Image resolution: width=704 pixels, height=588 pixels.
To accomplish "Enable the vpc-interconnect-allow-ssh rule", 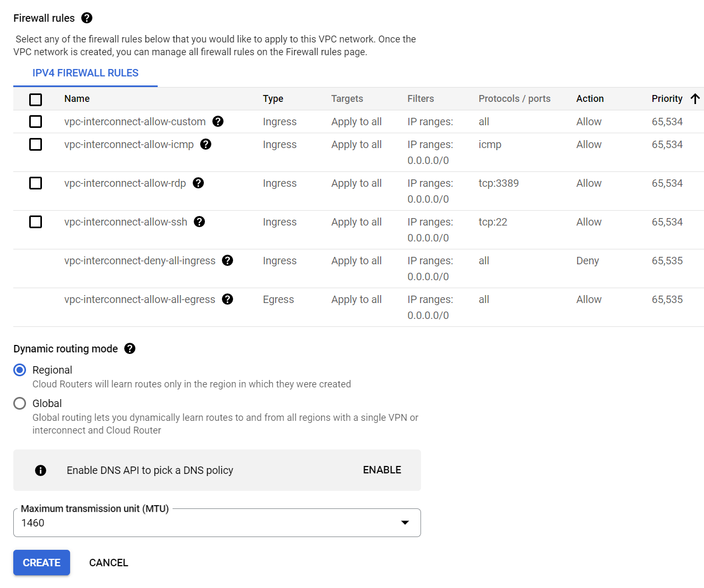I will [35, 222].
